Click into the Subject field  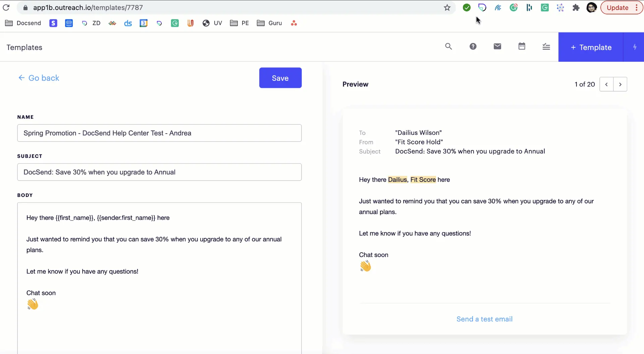[x=159, y=172]
